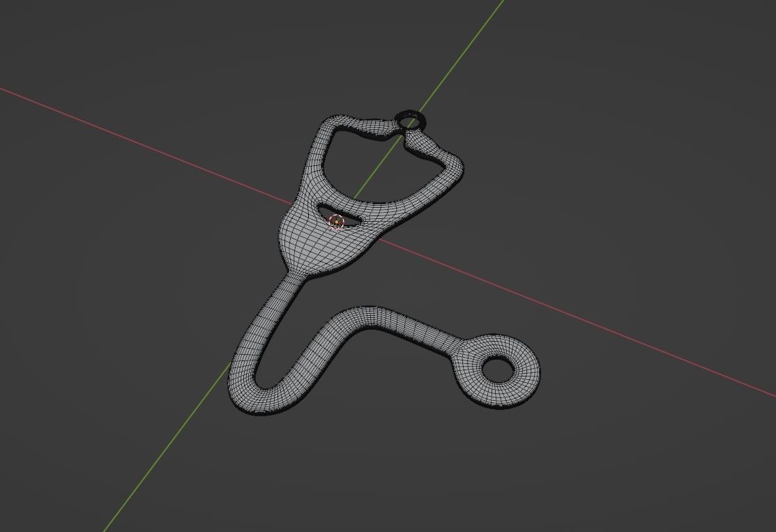The height and width of the screenshot is (532, 776).
Task: Select the small keyring loop at stethoscope top
Action: coord(410,121)
